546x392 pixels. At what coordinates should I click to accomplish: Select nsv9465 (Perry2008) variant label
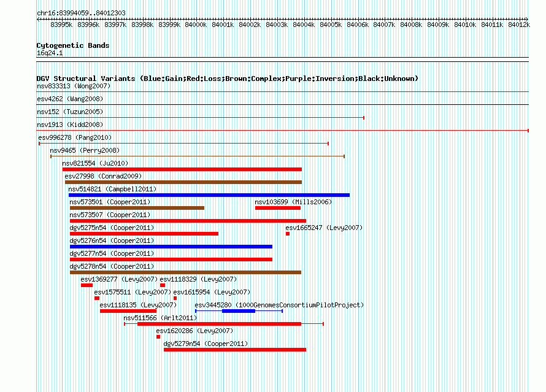[85, 150]
